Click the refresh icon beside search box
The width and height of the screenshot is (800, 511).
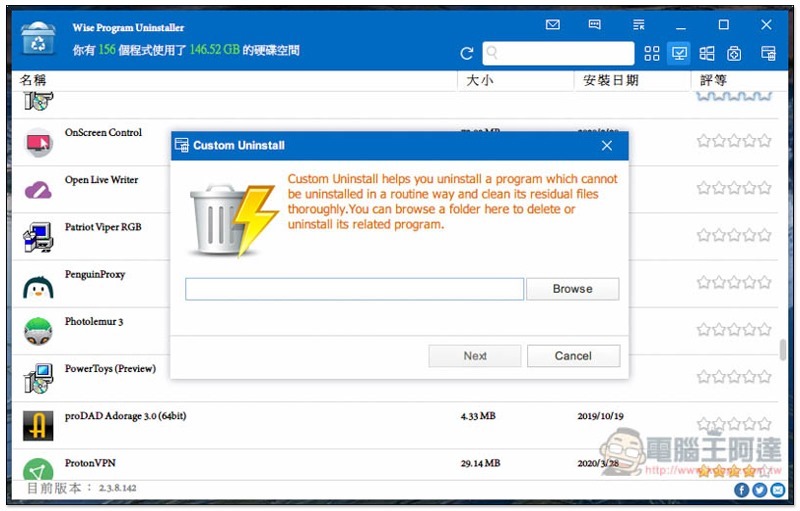click(x=467, y=54)
